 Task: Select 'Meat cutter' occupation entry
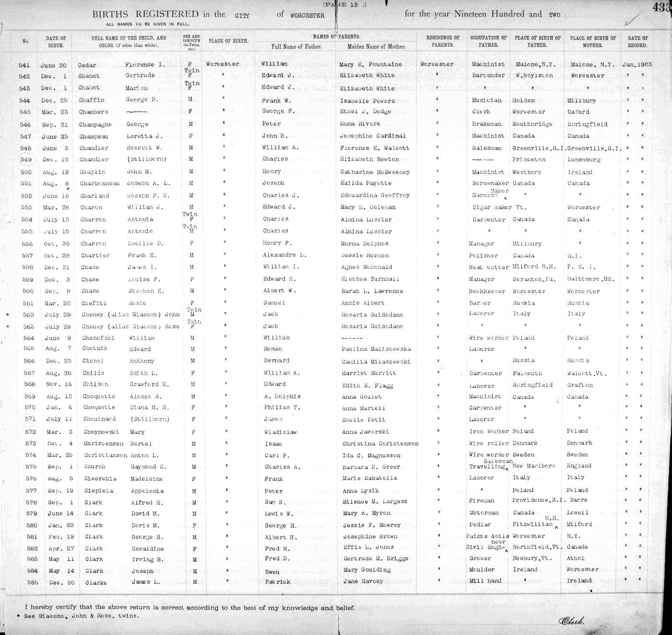click(489, 268)
